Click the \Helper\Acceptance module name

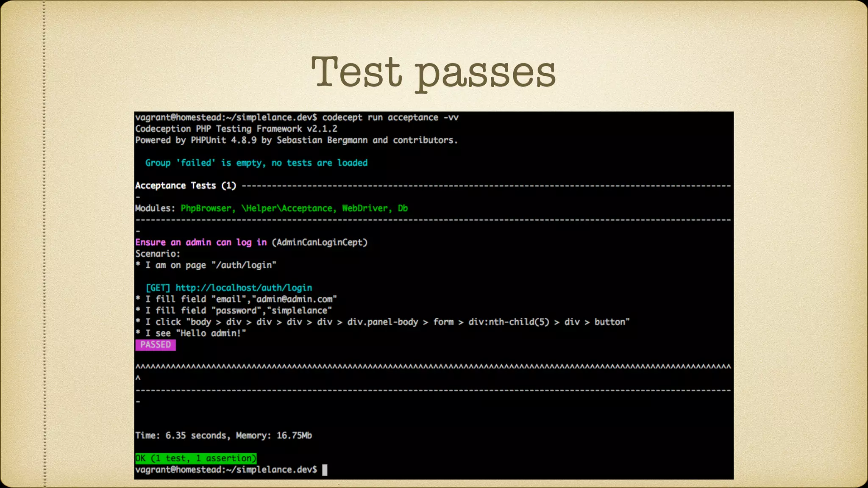[x=287, y=208]
